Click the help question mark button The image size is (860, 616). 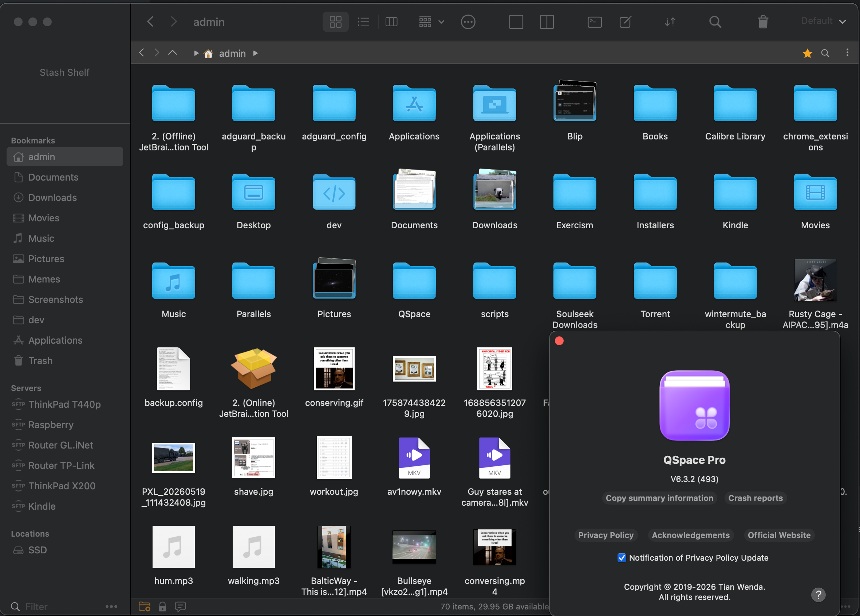click(x=818, y=595)
